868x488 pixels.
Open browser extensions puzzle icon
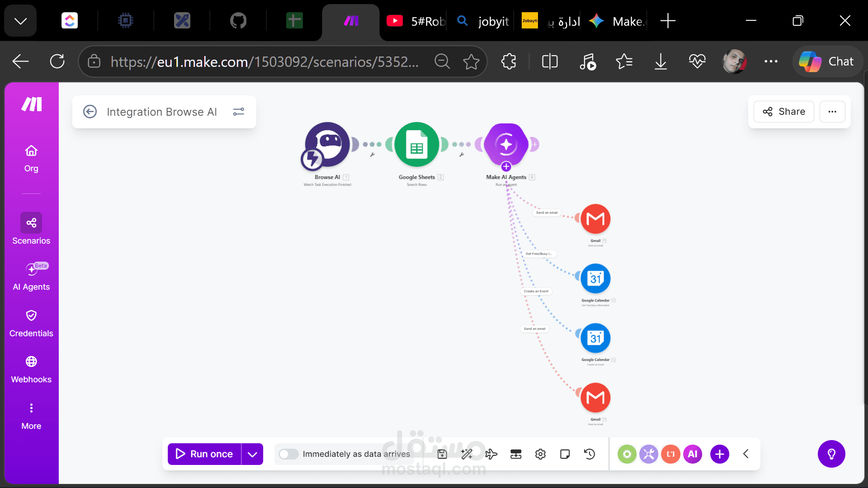509,61
